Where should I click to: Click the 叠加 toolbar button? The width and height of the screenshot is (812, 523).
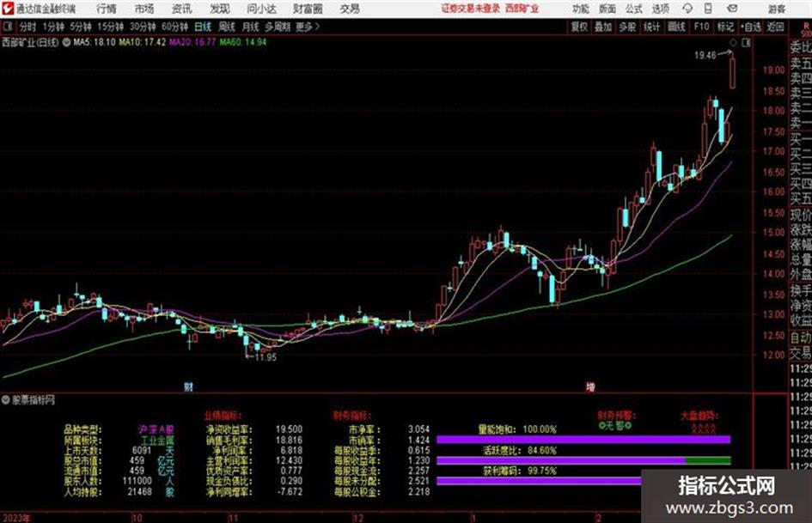(603, 27)
